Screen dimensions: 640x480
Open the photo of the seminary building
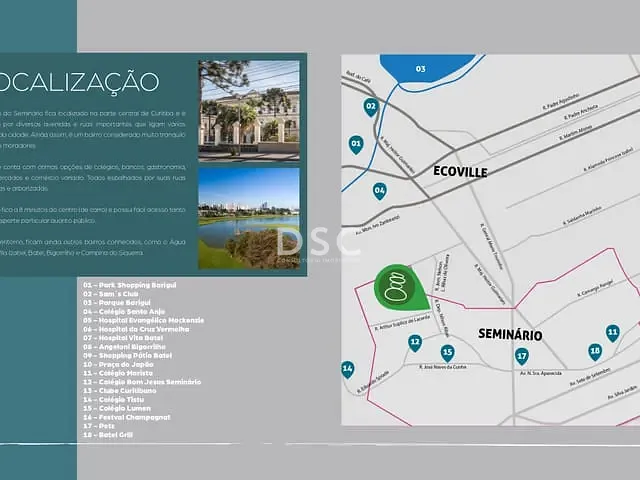249,110
